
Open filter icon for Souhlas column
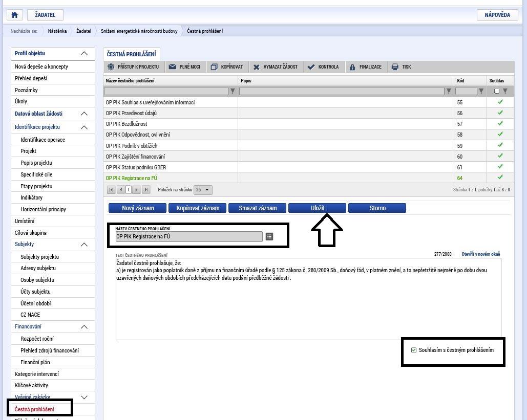pyautogui.click(x=505, y=91)
